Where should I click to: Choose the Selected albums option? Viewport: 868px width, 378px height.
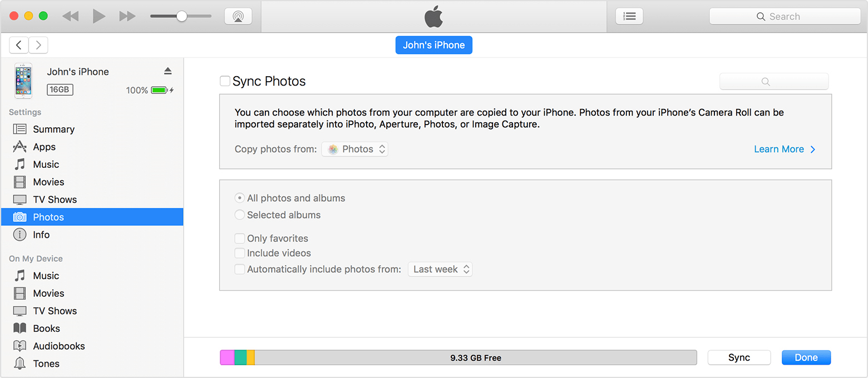[x=240, y=215]
